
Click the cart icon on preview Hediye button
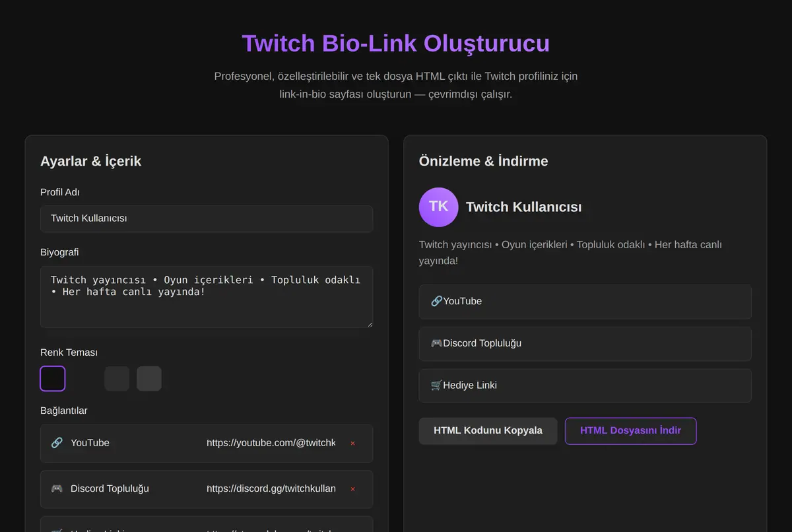(436, 385)
